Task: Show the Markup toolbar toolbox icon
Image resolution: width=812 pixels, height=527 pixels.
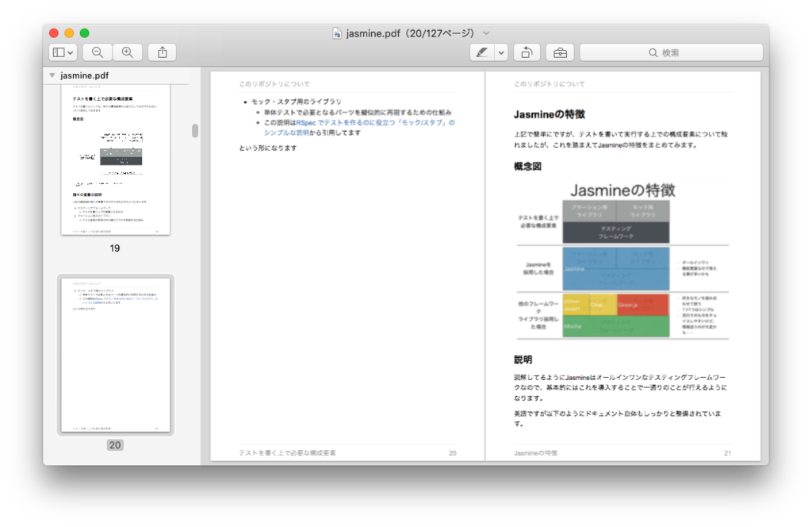Action: [560, 52]
